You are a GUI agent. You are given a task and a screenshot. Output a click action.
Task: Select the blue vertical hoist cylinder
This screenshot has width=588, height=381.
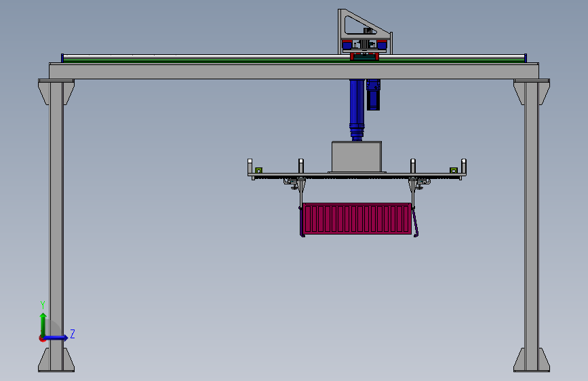[x=357, y=110]
